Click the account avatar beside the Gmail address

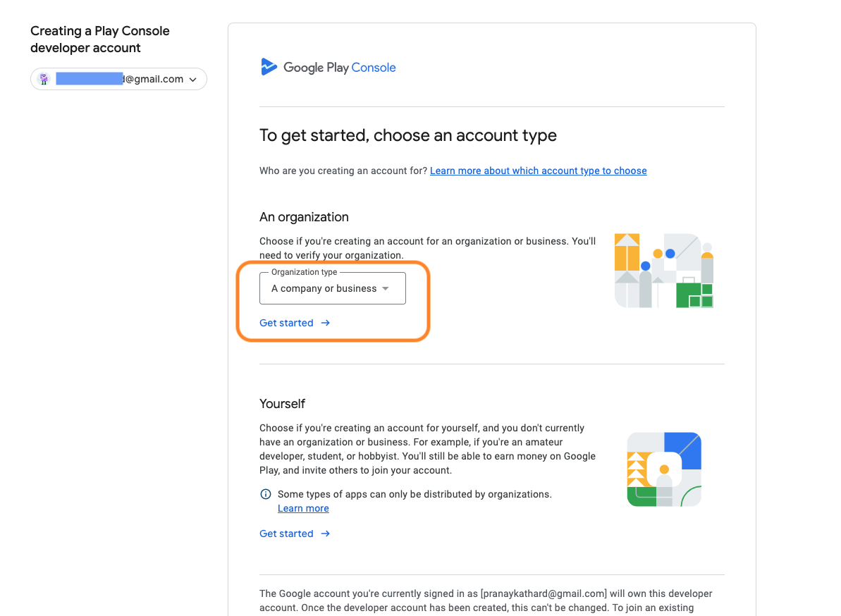click(44, 79)
